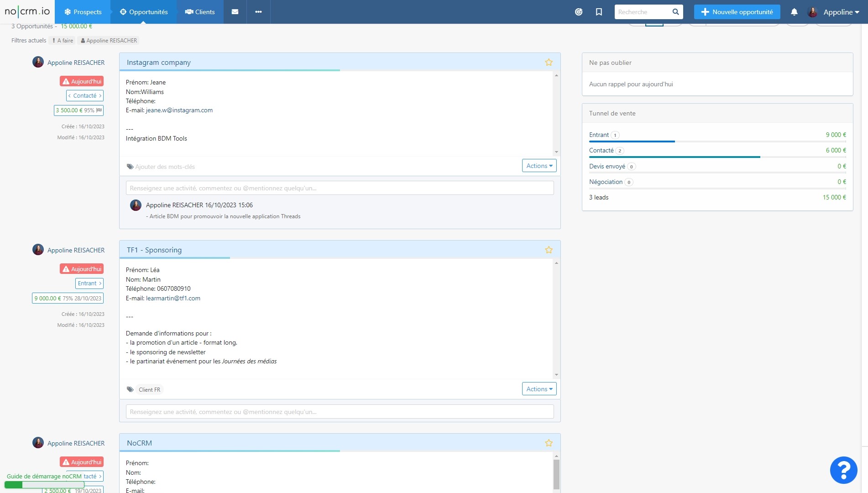Viewport: 868px width, 493px height.
Task: Click the notifications bell icon
Action: pos(794,12)
